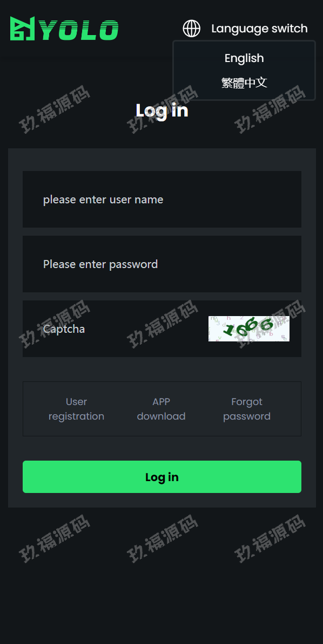Viewport: 323px width, 644px height.
Task: Open the User registration link
Action: 76,409
